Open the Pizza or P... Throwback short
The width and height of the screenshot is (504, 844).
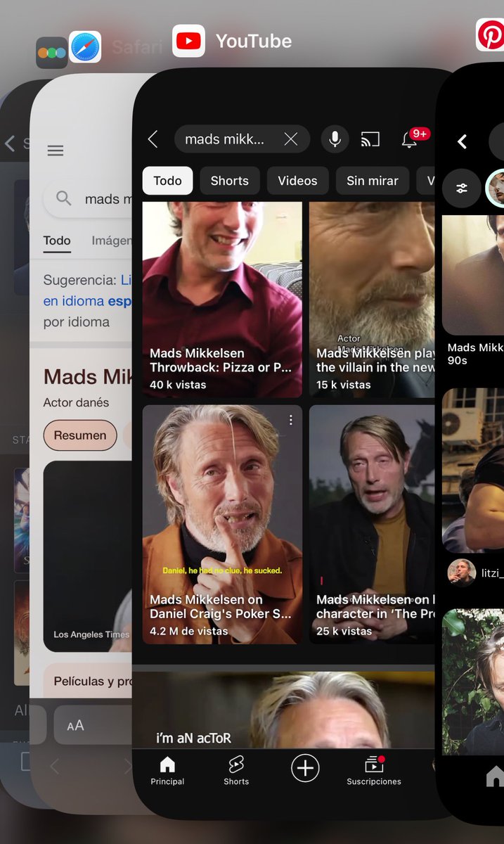[222, 300]
